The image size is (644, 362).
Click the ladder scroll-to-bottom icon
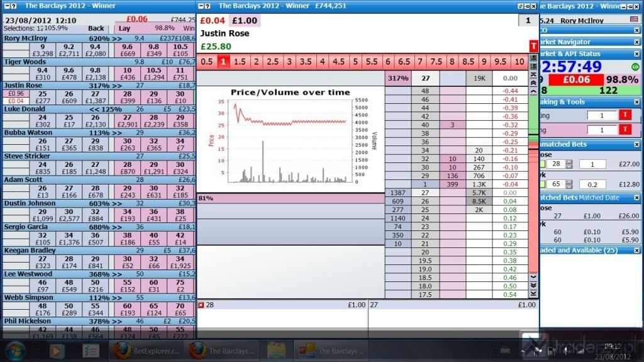point(533,293)
